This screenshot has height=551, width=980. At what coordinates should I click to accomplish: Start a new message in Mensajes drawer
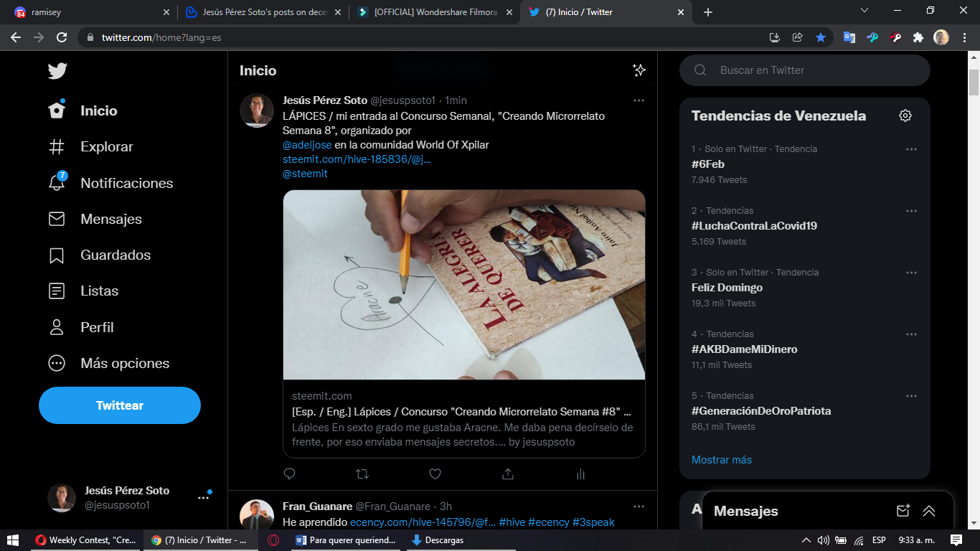(903, 511)
